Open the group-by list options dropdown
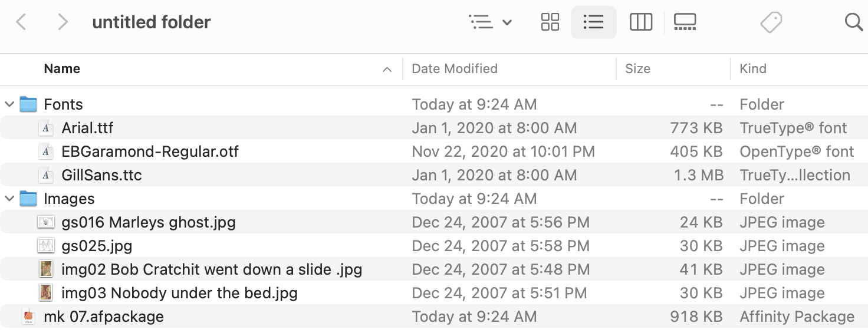Image resolution: width=868 pixels, height=336 pixels. [x=491, y=22]
